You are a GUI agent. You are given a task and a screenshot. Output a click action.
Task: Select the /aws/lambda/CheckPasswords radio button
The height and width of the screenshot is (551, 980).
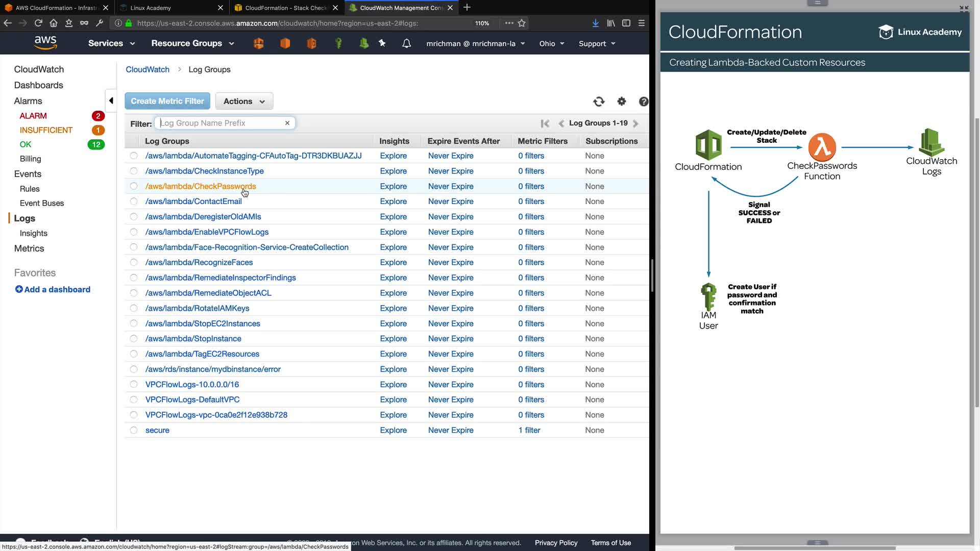134,186
